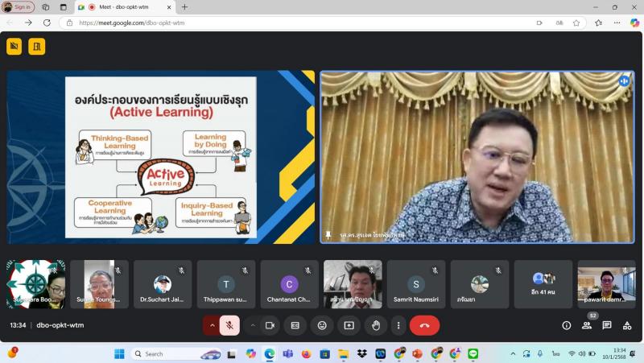Image resolution: width=644 pixels, height=363 pixels.
Task: Select the pawarit damr... video tile
Action: pos(606,284)
